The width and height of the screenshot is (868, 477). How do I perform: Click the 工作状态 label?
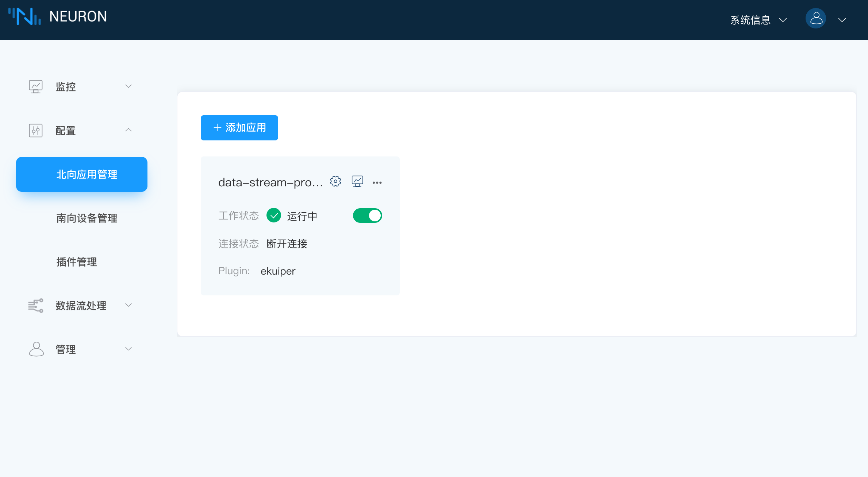(239, 216)
